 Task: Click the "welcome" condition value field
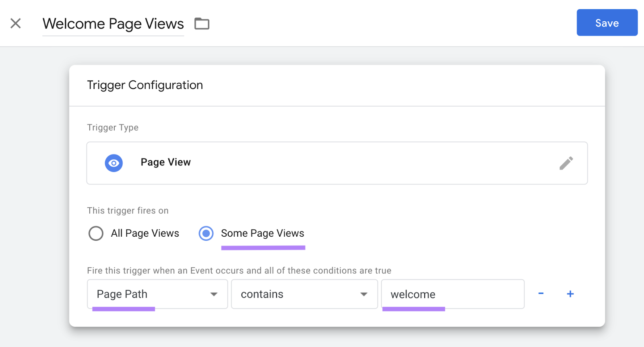click(452, 294)
